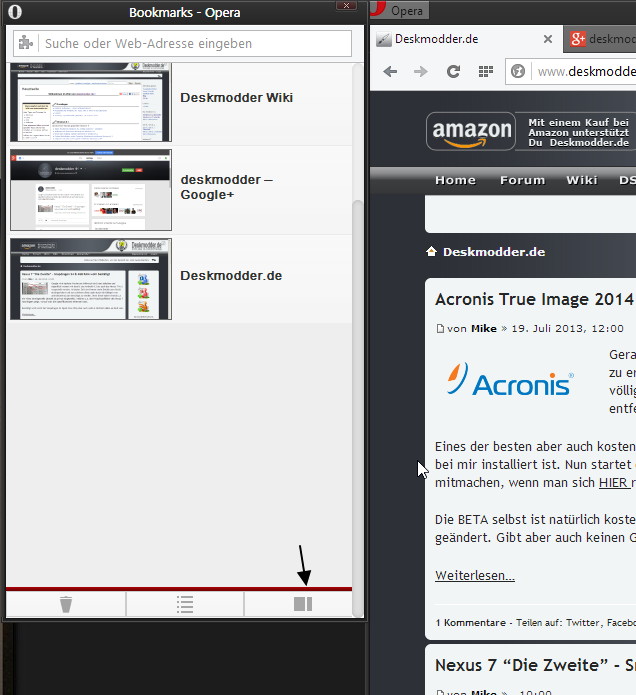
Task: Open the Wiki navigation item
Action: click(x=581, y=180)
